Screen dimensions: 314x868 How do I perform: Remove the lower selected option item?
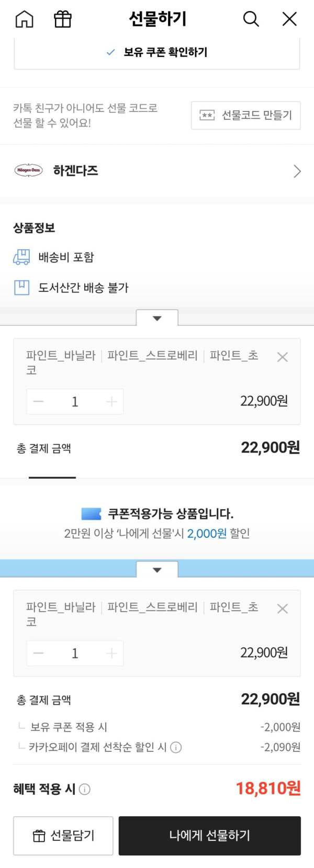point(283,609)
